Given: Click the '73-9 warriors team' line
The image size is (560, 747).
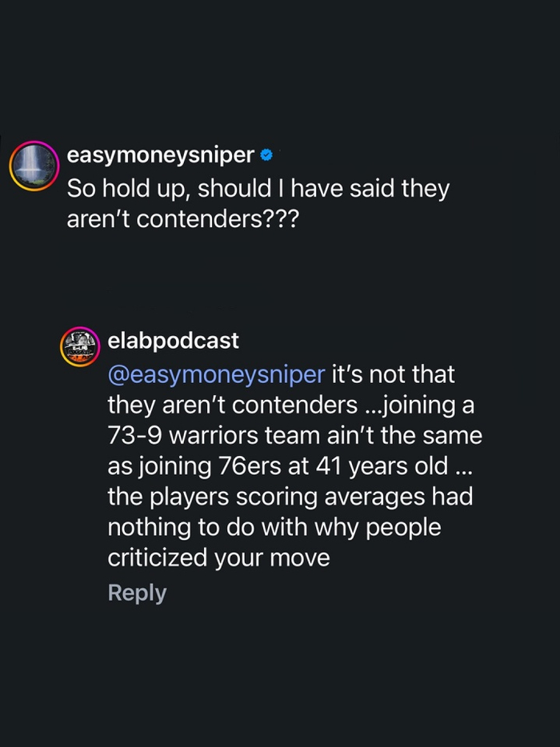Looking at the screenshot, I should [x=295, y=435].
